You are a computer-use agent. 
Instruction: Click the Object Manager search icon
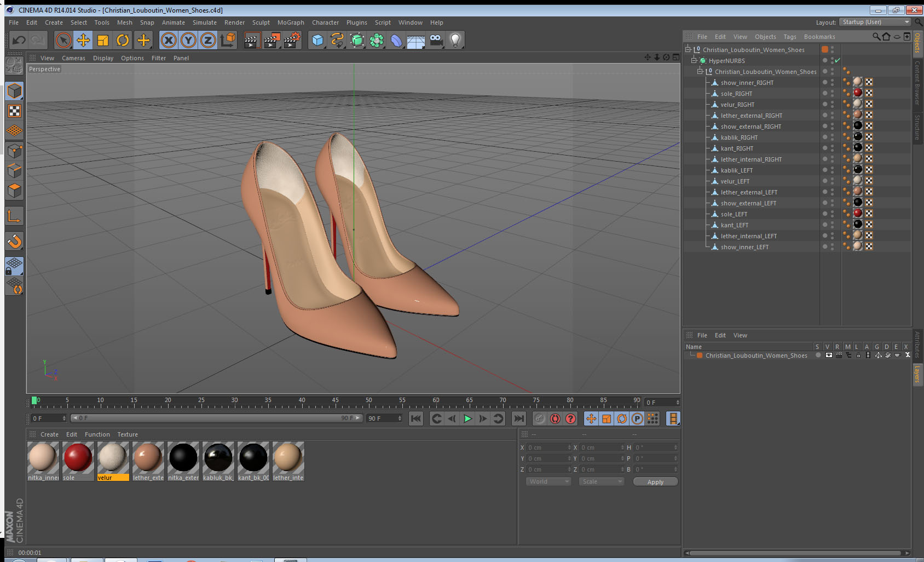(876, 37)
